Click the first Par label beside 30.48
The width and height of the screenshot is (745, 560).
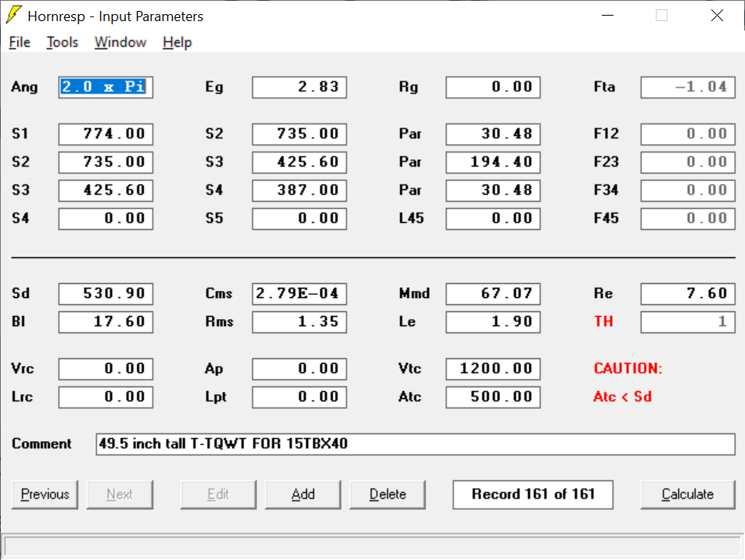tap(410, 134)
